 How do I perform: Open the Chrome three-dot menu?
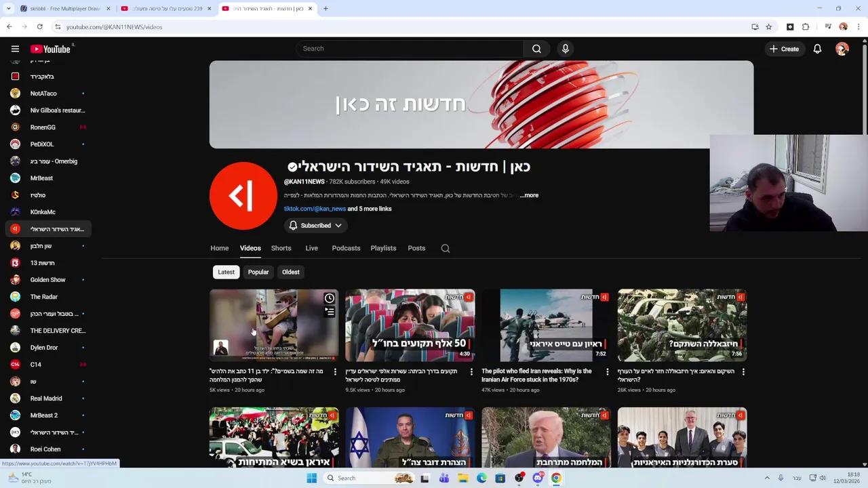click(x=859, y=27)
